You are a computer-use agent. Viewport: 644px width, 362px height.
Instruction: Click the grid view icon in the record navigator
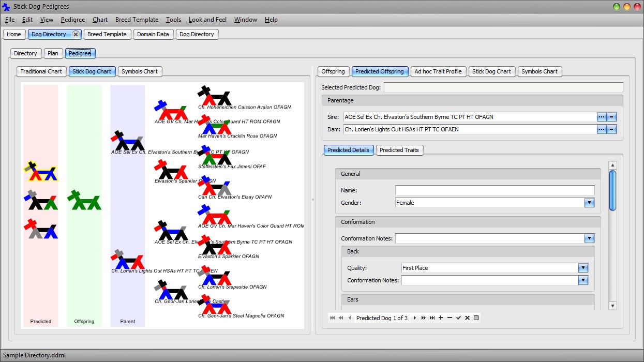pyautogui.click(x=475, y=318)
